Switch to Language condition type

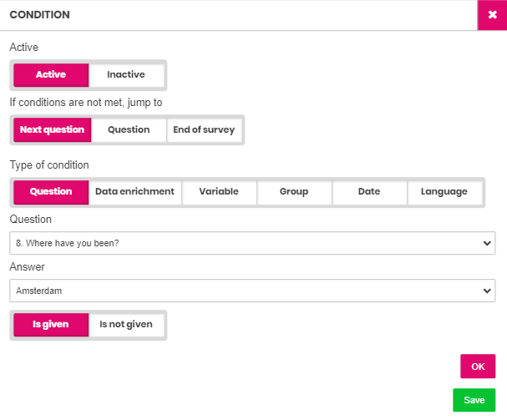(444, 192)
